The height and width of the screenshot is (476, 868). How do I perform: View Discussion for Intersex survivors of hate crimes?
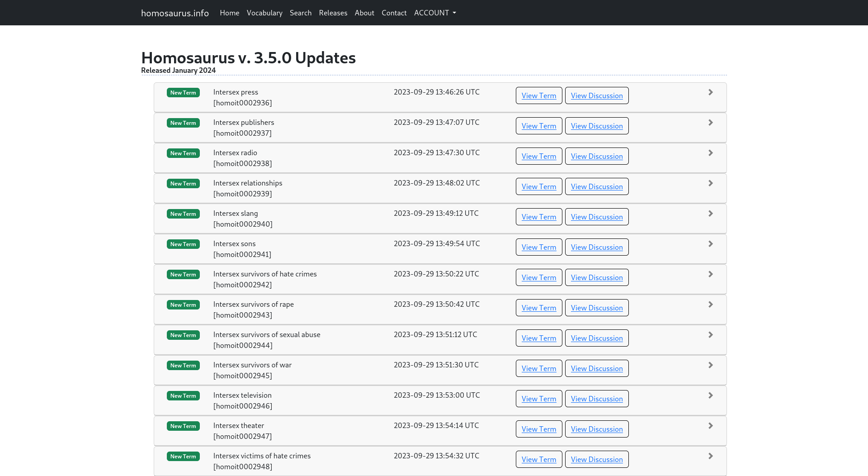click(x=596, y=277)
